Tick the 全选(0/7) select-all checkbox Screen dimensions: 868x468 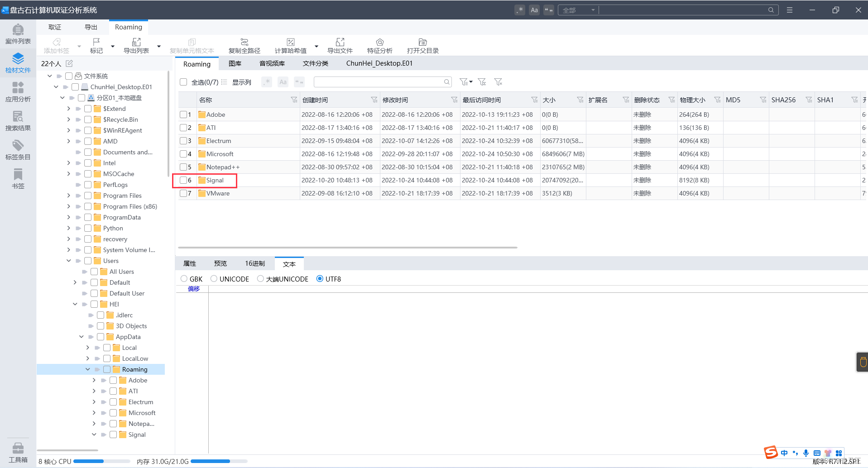pyautogui.click(x=183, y=82)
